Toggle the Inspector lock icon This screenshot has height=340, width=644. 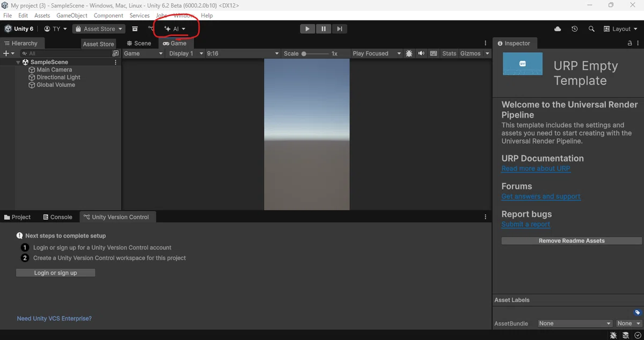click(630, 44)
